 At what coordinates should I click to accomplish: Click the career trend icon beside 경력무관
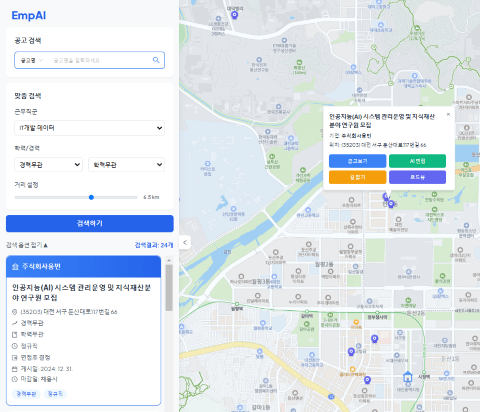[14, 323]
